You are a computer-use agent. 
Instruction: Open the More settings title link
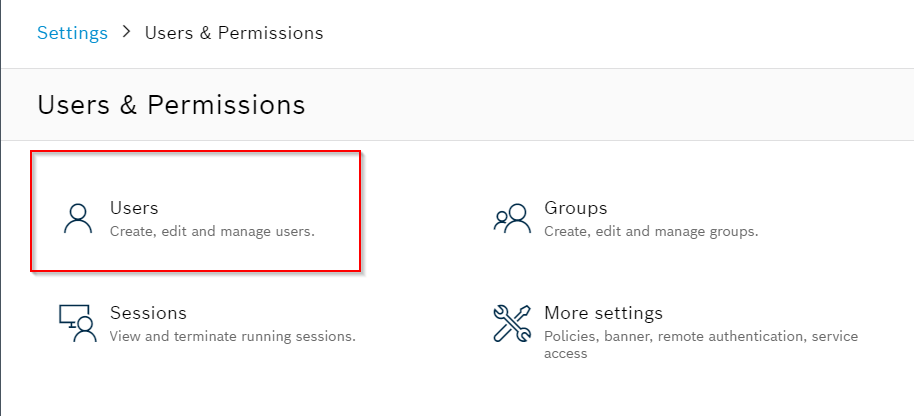point(603,313)
